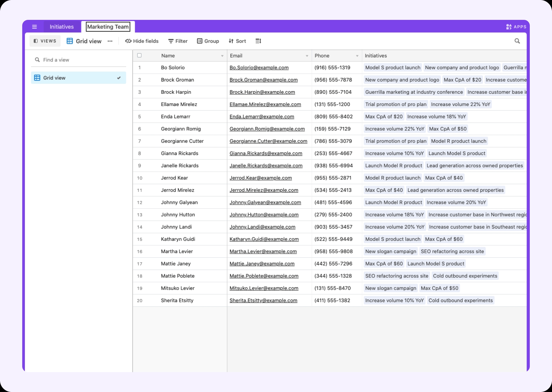
Task: Open the row height icon
Action: [258, 41]
